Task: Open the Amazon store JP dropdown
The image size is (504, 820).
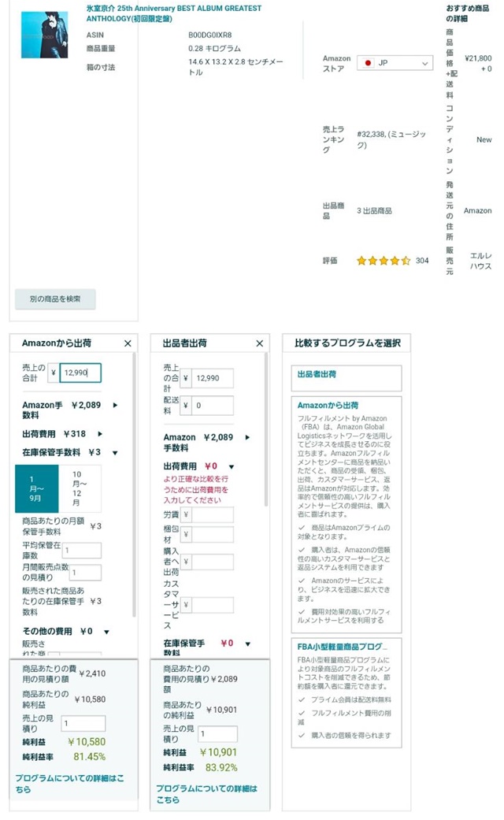Action: click(395, 63)
